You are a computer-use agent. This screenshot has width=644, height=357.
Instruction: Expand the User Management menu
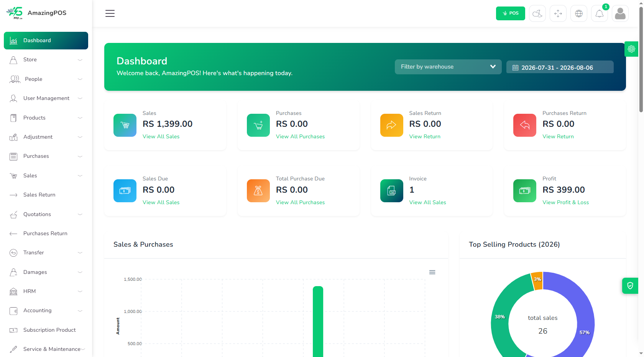[x=46, y=98]
